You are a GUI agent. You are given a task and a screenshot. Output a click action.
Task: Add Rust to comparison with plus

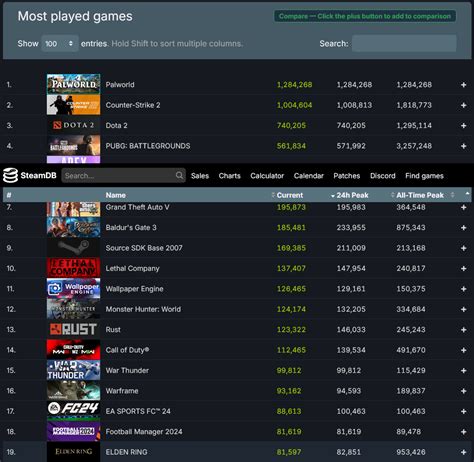tap(463, 330)
